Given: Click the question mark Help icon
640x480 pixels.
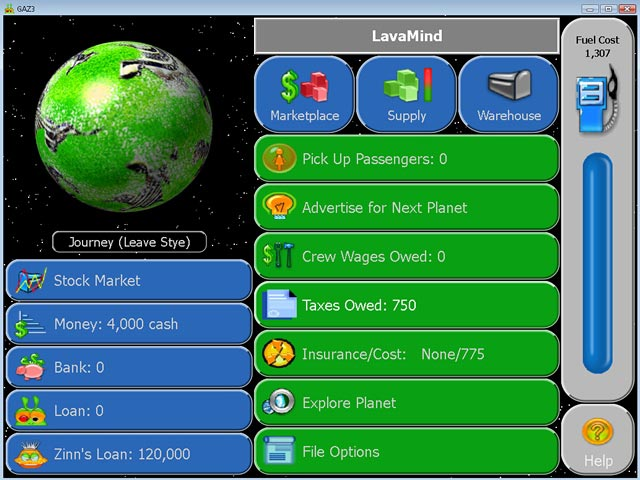Looking at the screenshot, I should pyautogui.click(x=598, y=432).
